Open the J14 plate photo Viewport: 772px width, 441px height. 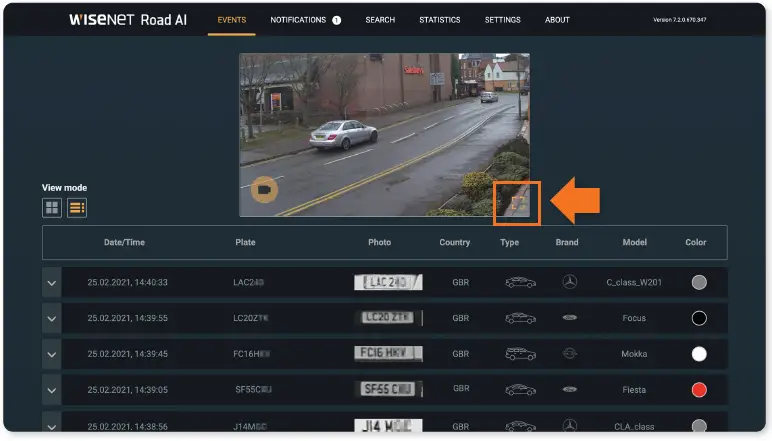click(388, 425)
